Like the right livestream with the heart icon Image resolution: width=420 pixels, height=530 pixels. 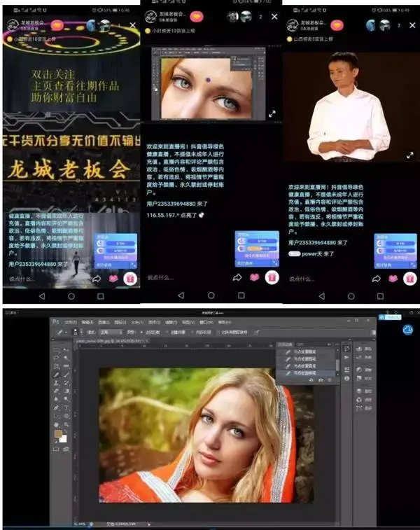point(392,278)
